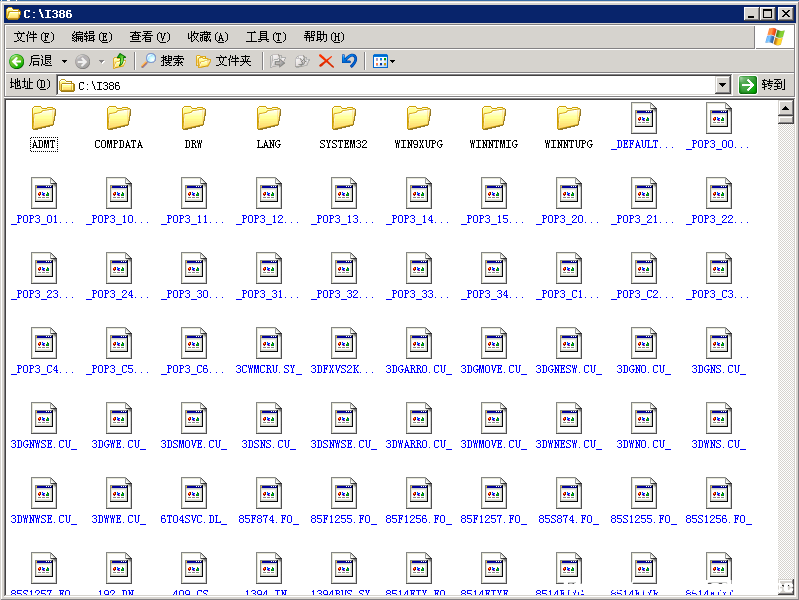Screen dimensions: 799x600
Task: Open the Back history dropdown arrow
Action: tap(64, 62)
